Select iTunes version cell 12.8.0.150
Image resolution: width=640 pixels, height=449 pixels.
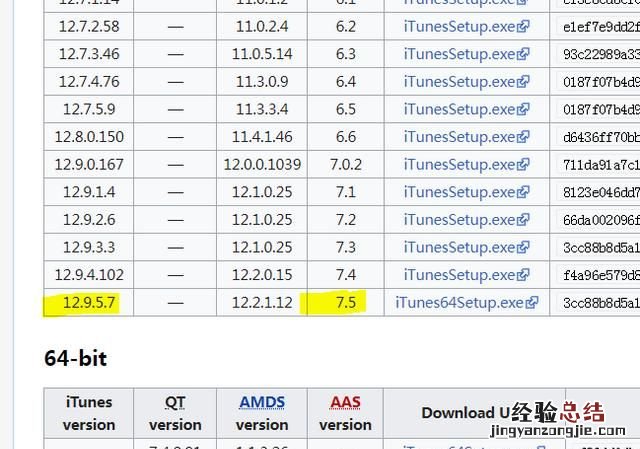point(89,137)
